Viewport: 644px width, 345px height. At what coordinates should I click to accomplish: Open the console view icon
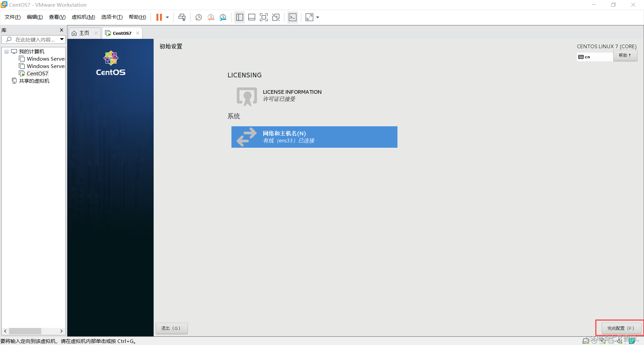pos(292,17)
